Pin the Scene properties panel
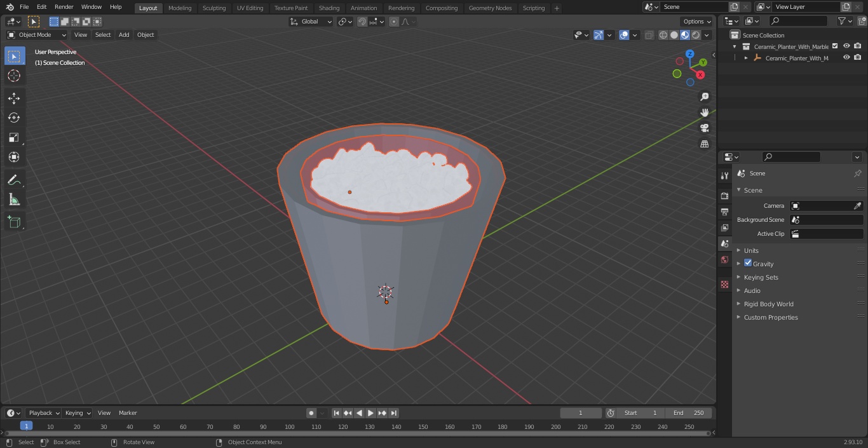This screenshot has height=448, width=868. 857,173
